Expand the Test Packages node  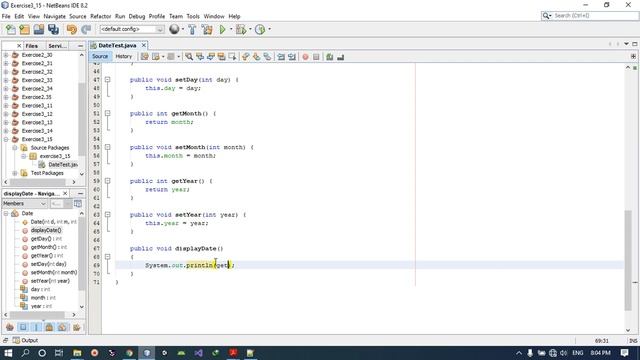tap(15, 173)
